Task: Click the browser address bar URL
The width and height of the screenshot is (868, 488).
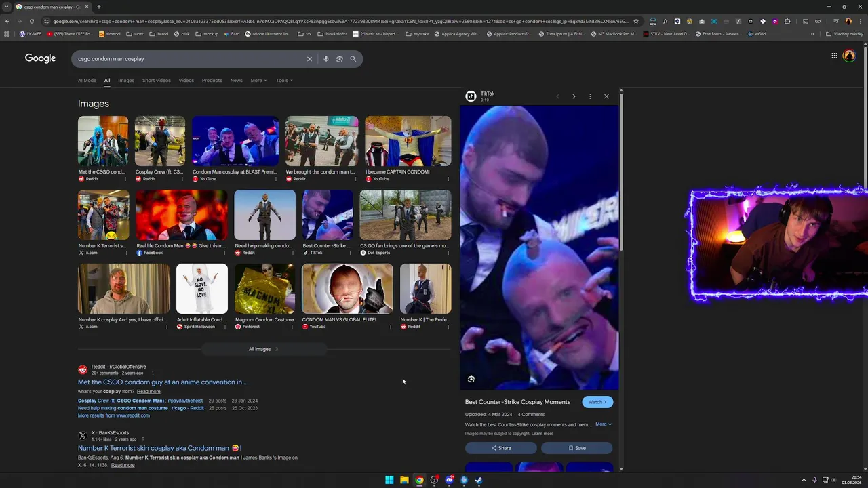Action: (x=340, y=21)
